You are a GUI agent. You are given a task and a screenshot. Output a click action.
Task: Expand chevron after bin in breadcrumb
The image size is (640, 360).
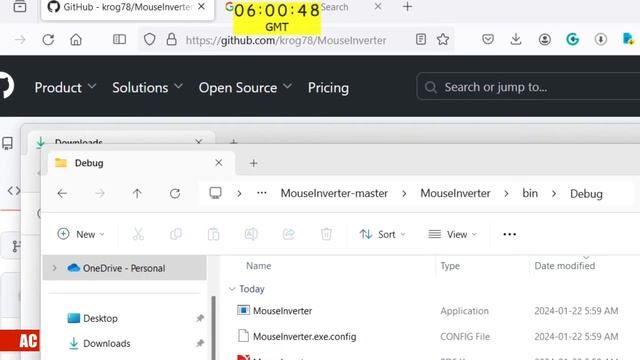(x=554, y=194)
